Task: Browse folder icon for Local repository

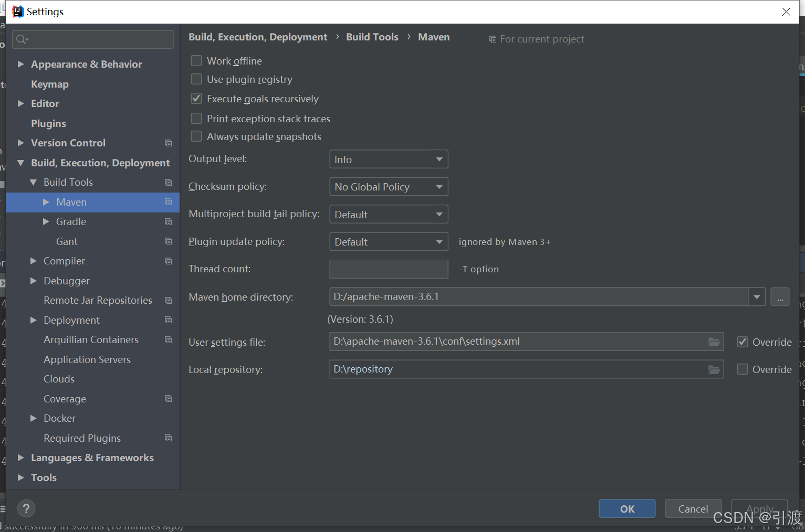Action: tap(714, 369)
